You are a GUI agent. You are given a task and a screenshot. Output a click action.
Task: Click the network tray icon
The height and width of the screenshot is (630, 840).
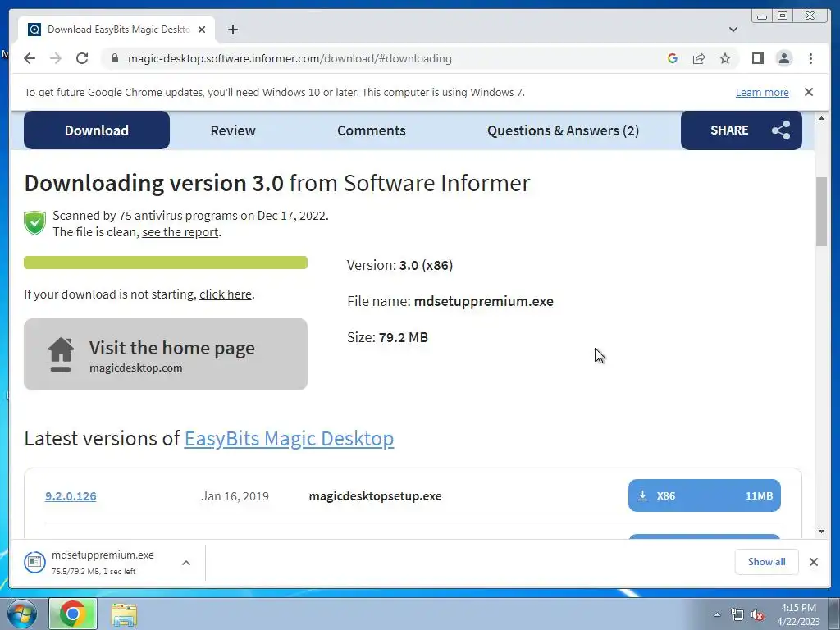[x=737, y=614]
